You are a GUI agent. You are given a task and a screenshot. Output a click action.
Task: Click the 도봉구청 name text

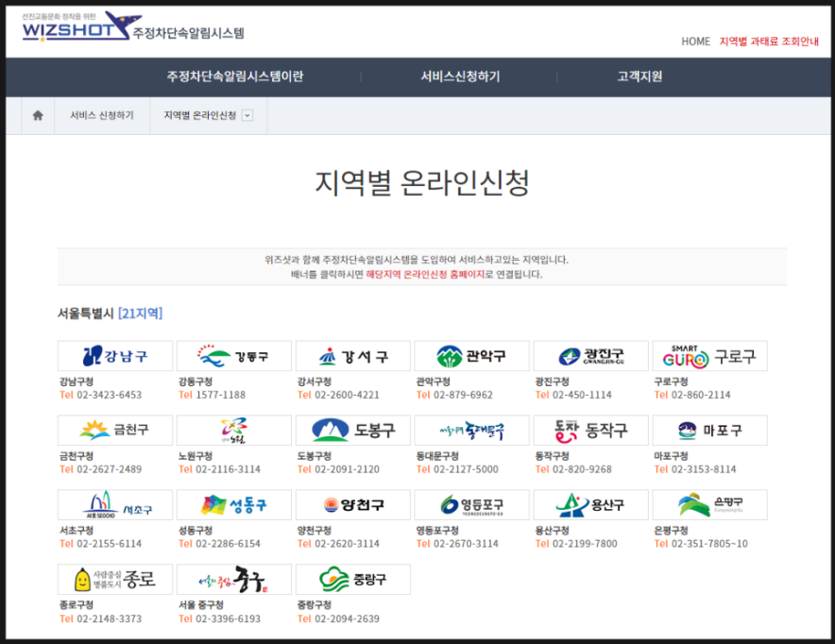click(x=315, y=456)
